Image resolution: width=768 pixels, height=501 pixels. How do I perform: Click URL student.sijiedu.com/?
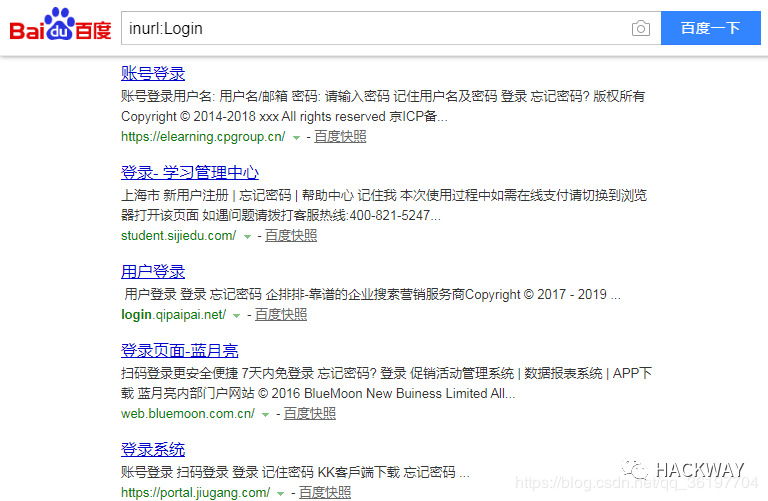point(179,236)
